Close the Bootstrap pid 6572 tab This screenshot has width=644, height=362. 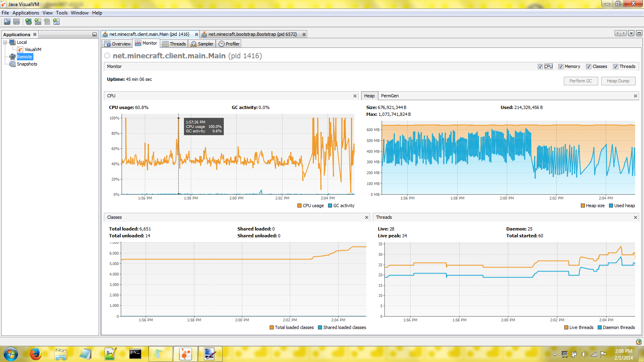click(x=304, y=34)
